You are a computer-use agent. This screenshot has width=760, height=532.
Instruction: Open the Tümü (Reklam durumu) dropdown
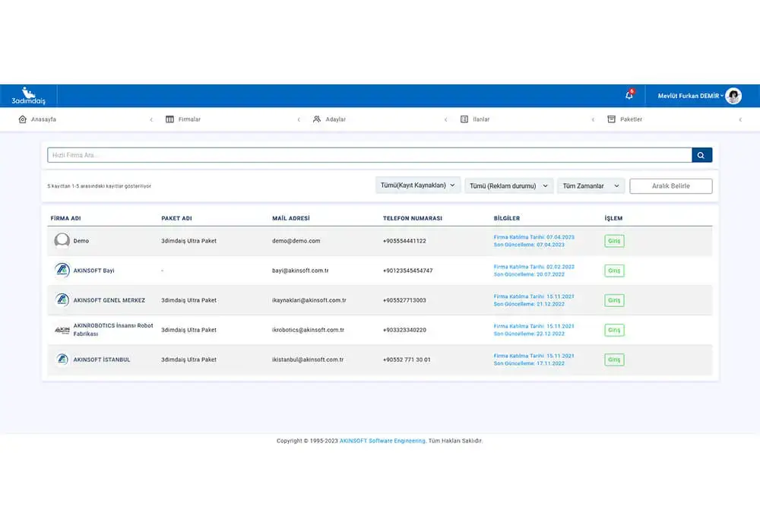509,185
